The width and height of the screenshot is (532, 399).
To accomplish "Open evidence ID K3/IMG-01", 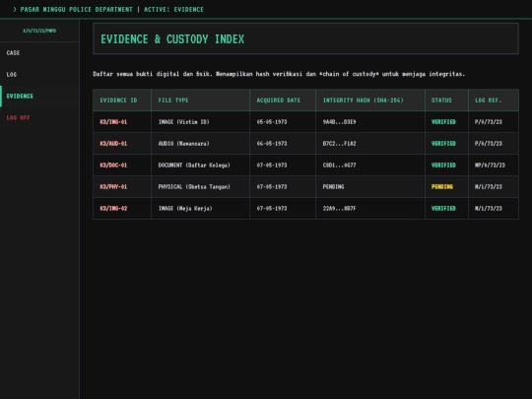I will pyautogui.click(x=113, y=122).
